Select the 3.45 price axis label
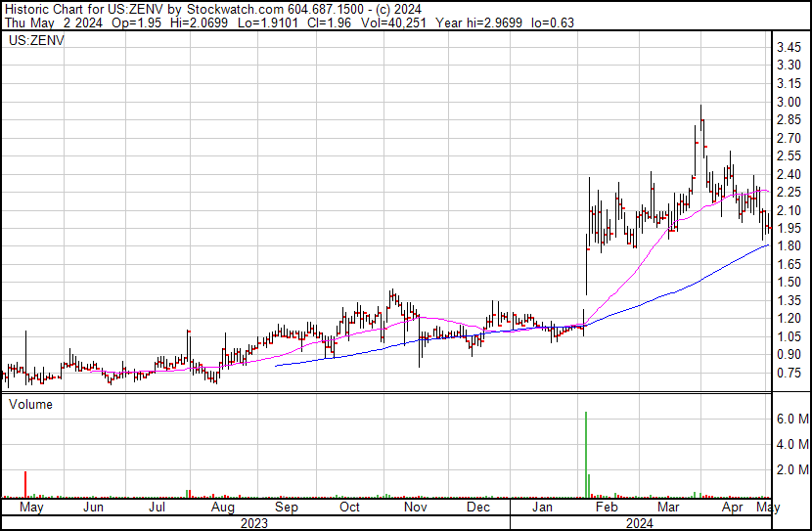 (x=790, y=48)
